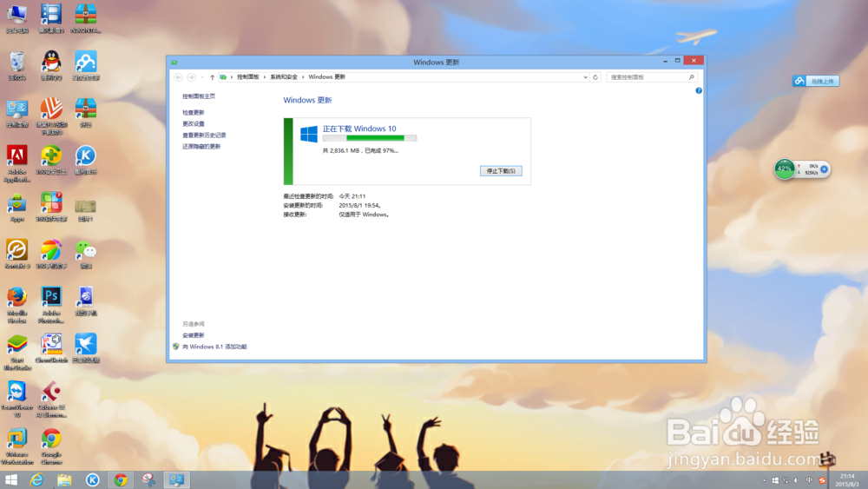Select Windows 更新 breadcrumb in address bar
The height and width of the screenshot is (489, 868).
click(326, 77)
